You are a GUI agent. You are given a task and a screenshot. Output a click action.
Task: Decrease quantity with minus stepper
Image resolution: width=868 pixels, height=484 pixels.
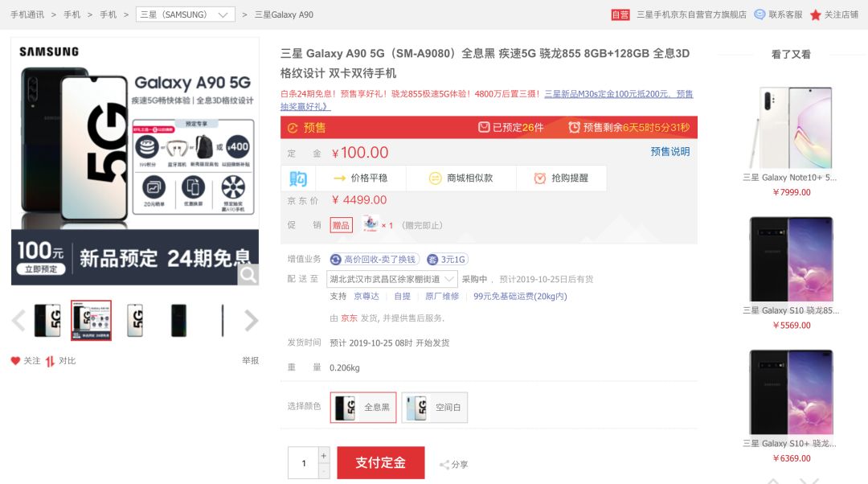click(324, 470)
